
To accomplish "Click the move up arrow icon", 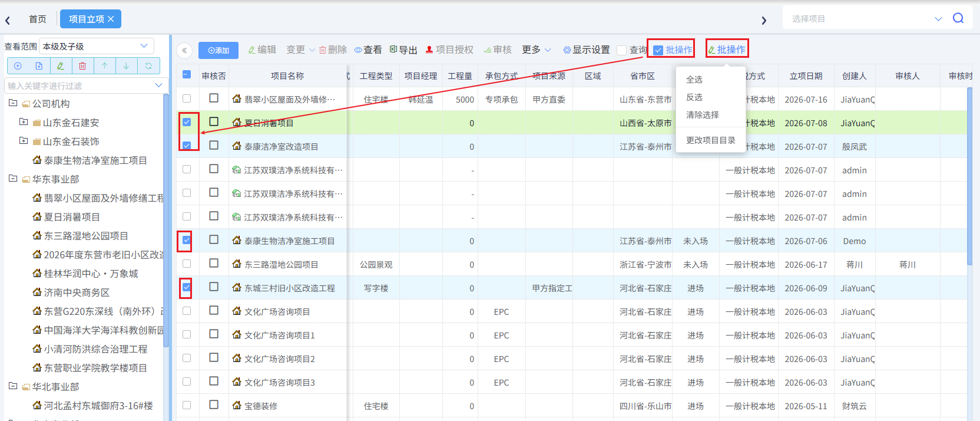I will coord(104,66).
